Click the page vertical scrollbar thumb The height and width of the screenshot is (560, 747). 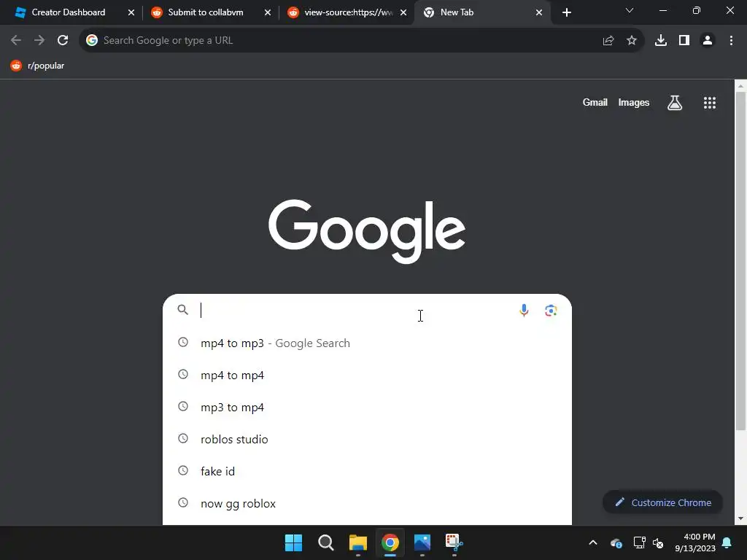(740, 260)
